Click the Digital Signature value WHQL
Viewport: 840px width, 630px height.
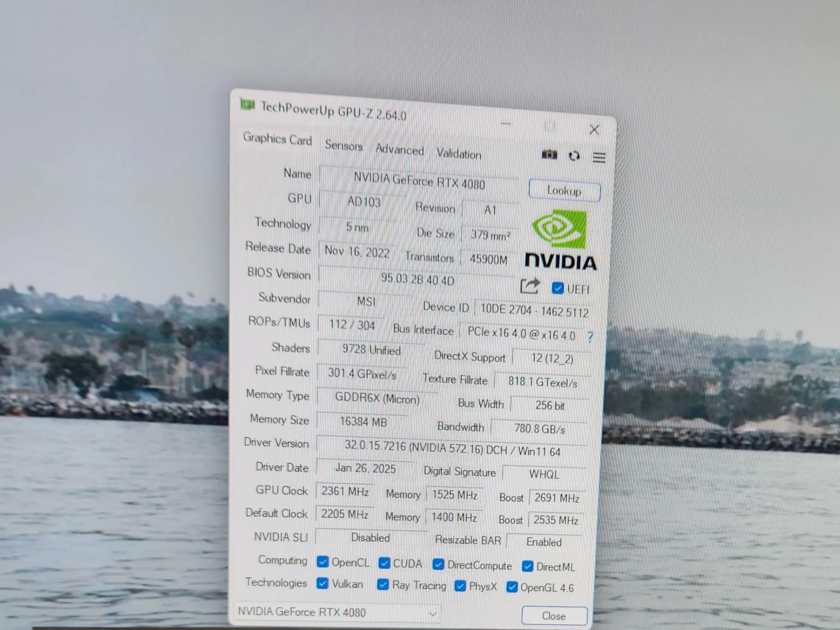(x=544, y=474)
